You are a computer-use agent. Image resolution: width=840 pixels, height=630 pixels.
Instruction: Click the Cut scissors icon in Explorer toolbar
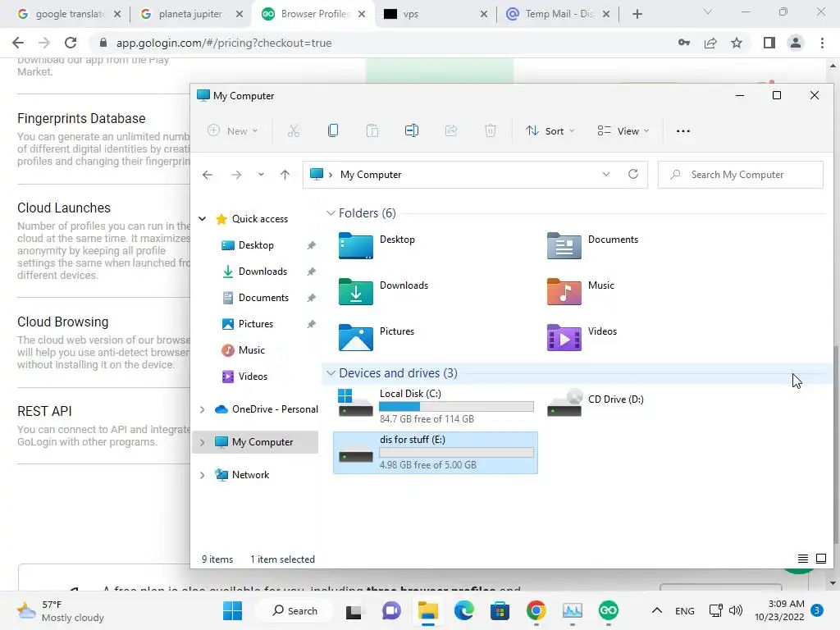point(293,130)
